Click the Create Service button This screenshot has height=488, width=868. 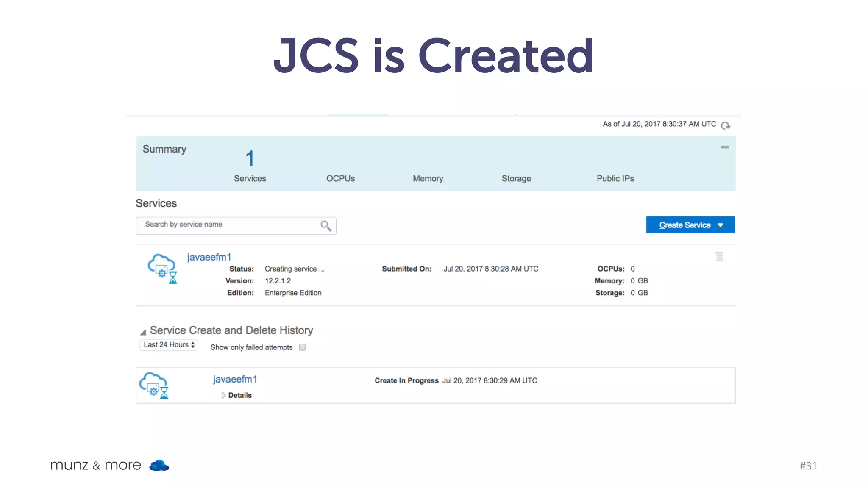point(684,225)
